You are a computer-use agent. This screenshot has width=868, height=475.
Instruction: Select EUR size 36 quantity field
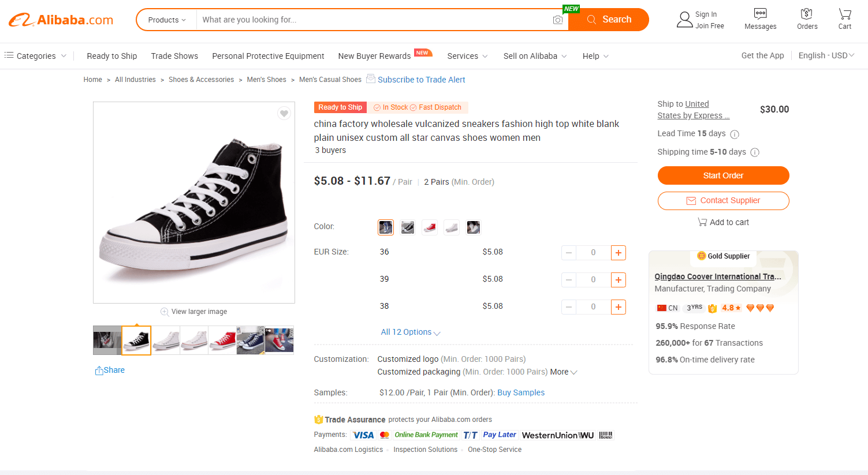click(593, 252)
